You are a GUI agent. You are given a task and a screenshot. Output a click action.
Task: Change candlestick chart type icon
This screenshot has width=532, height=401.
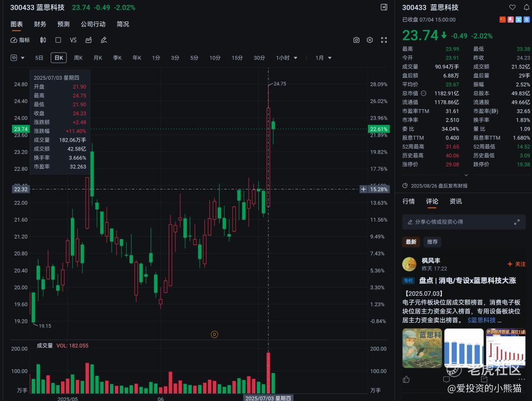43,40
